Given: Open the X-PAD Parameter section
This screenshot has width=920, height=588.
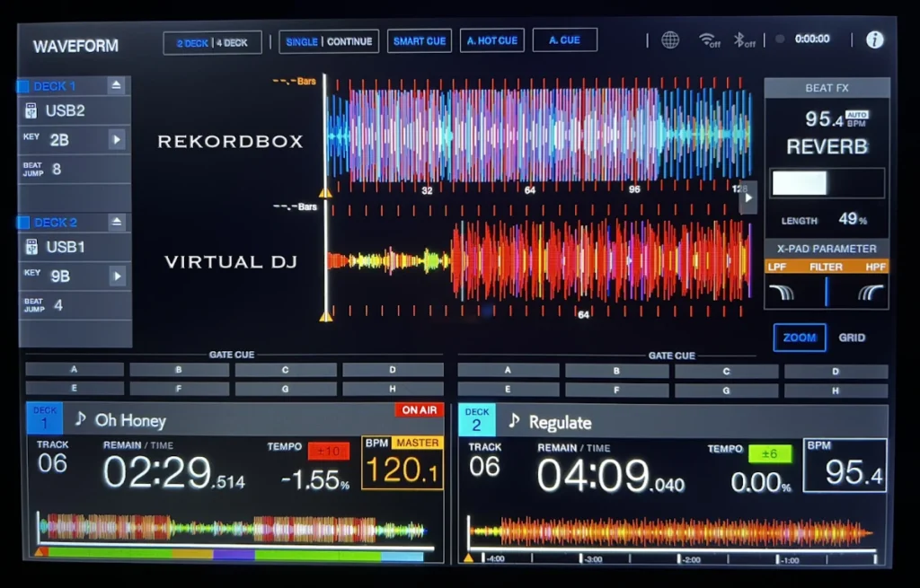Looking at the screenshot, I should (827, 249).
